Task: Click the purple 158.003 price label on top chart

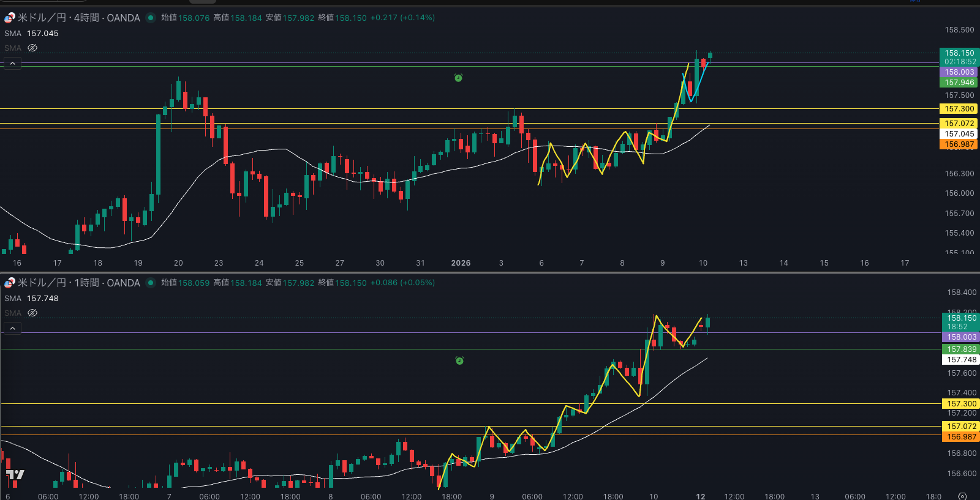Action: coord(959,72)
